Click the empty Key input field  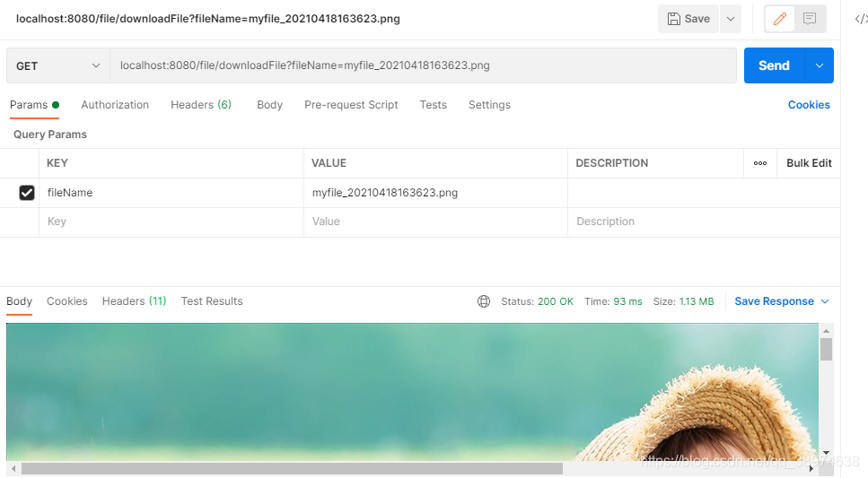tap(171, 222)
